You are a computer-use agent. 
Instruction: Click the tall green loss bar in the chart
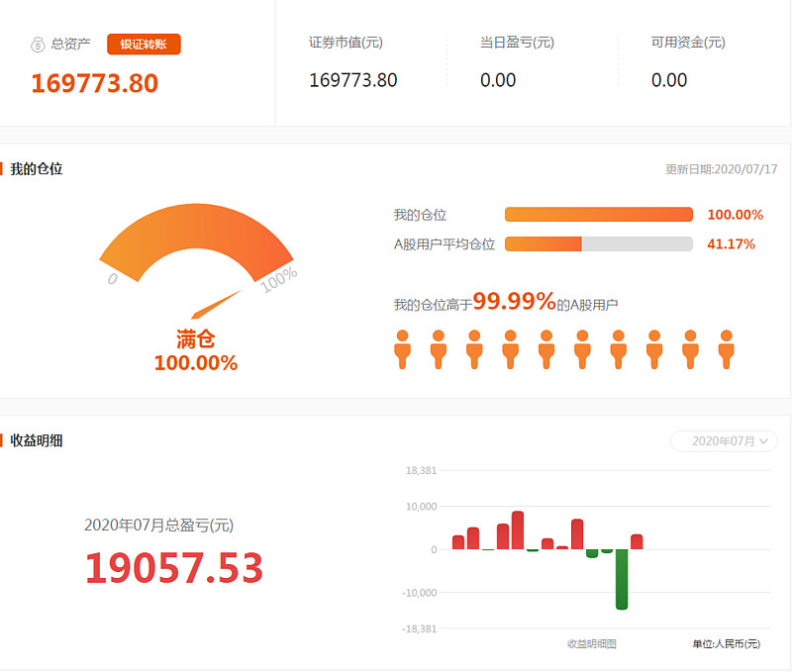(622, 579)
